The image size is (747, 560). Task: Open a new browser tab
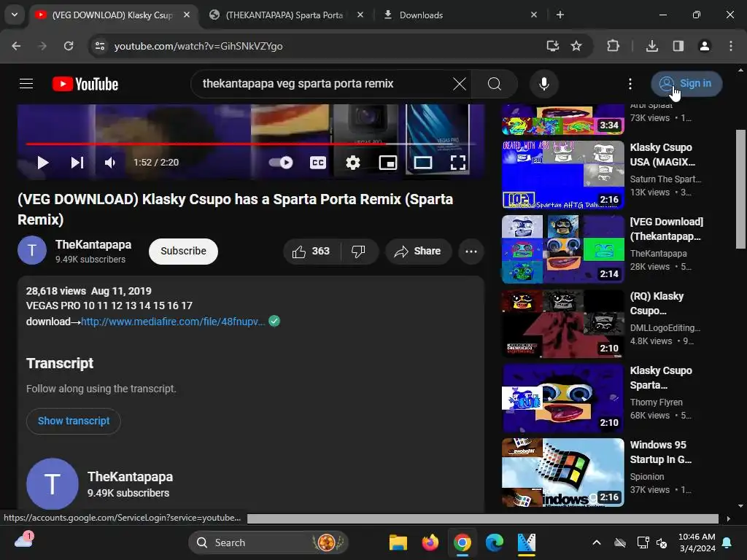560,15
